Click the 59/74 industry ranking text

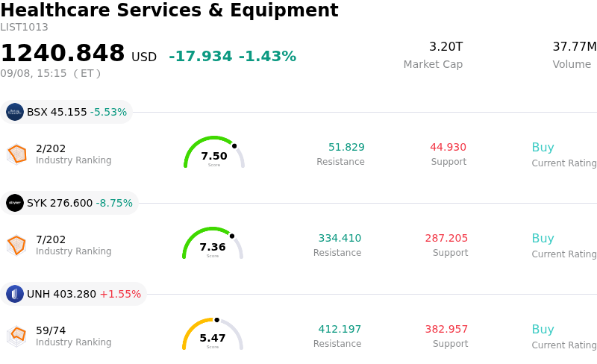pyautogui.click(x=51, y=330)
